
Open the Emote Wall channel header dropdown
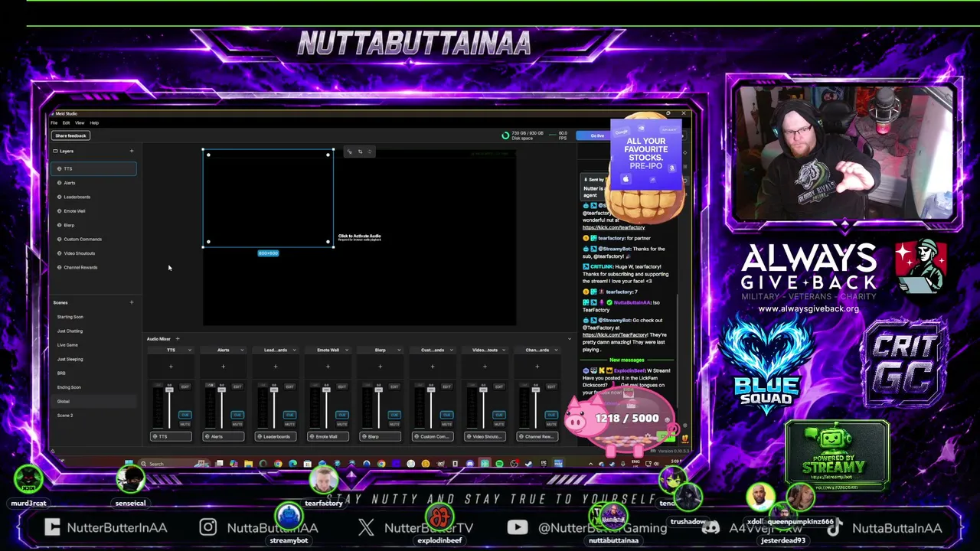[x=346, y=350]
